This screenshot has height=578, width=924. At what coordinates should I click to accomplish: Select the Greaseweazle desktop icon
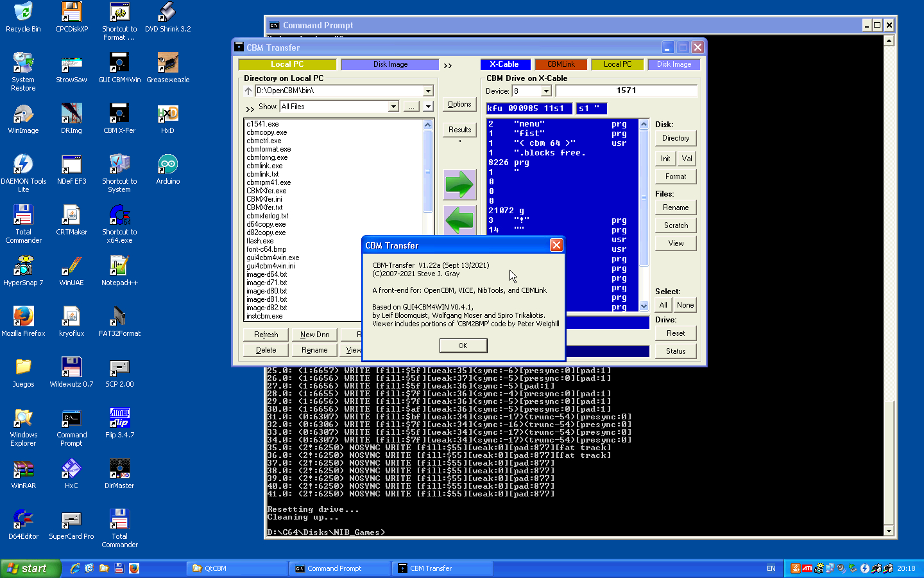click(167, 68)
